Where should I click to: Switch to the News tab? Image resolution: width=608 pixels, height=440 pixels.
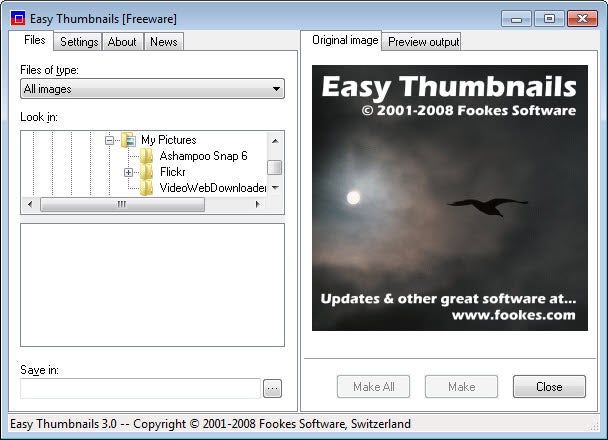[x=164, y=42]
